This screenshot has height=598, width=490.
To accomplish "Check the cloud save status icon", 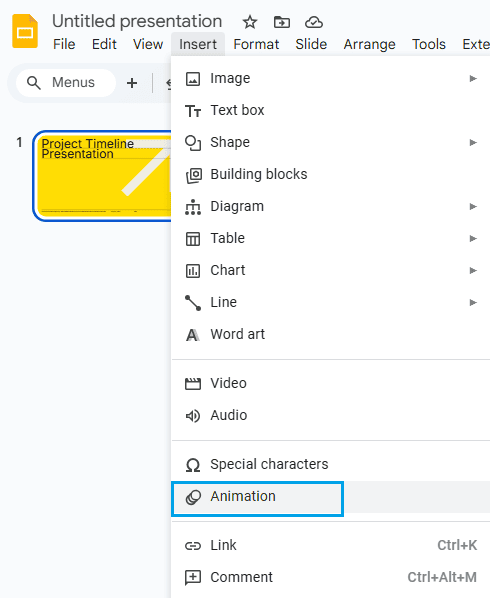I will (x=314, y=23).
